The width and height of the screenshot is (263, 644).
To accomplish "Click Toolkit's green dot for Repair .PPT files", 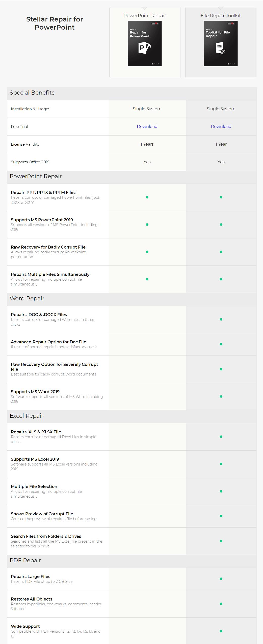I will point(221,197).
